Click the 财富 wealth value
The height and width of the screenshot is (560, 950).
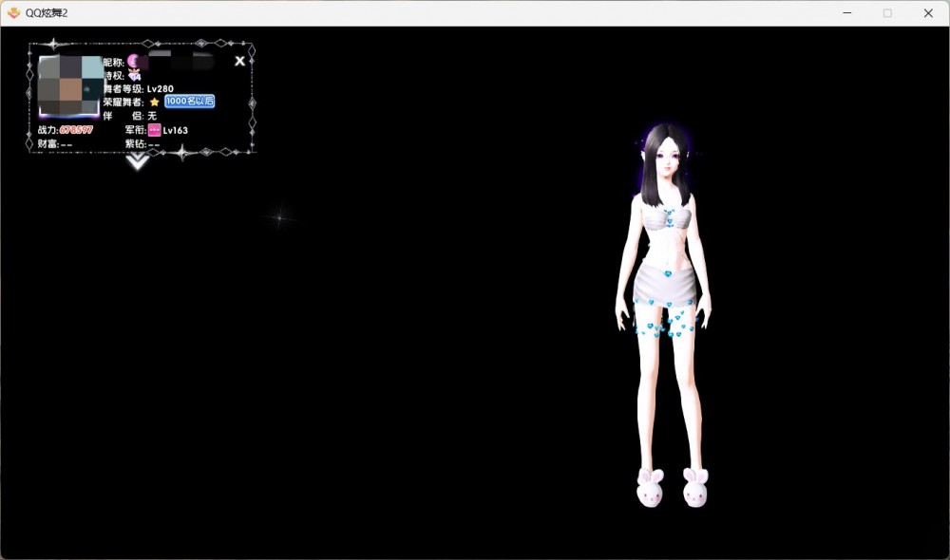(66, 144)
